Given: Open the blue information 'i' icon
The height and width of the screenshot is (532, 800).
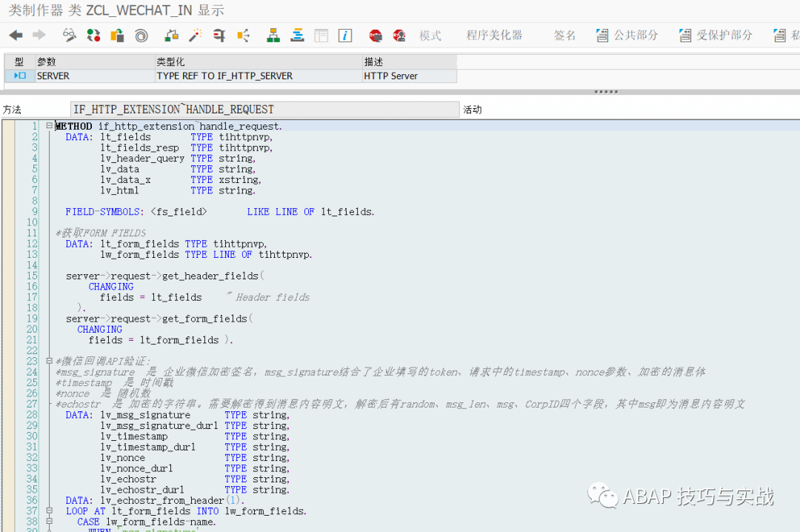Looking at the screenshot, I should 345,36.
